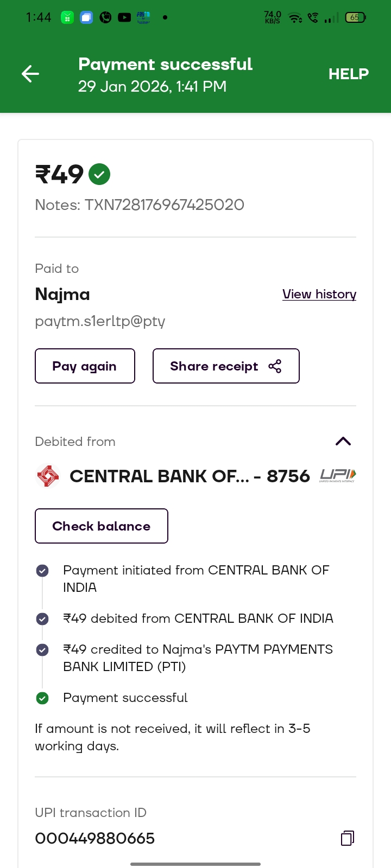Image resolution: width=391 pixels, height=868 pixels.
Task: Tap the YouTube notification icon
Action: coord(124,17)
